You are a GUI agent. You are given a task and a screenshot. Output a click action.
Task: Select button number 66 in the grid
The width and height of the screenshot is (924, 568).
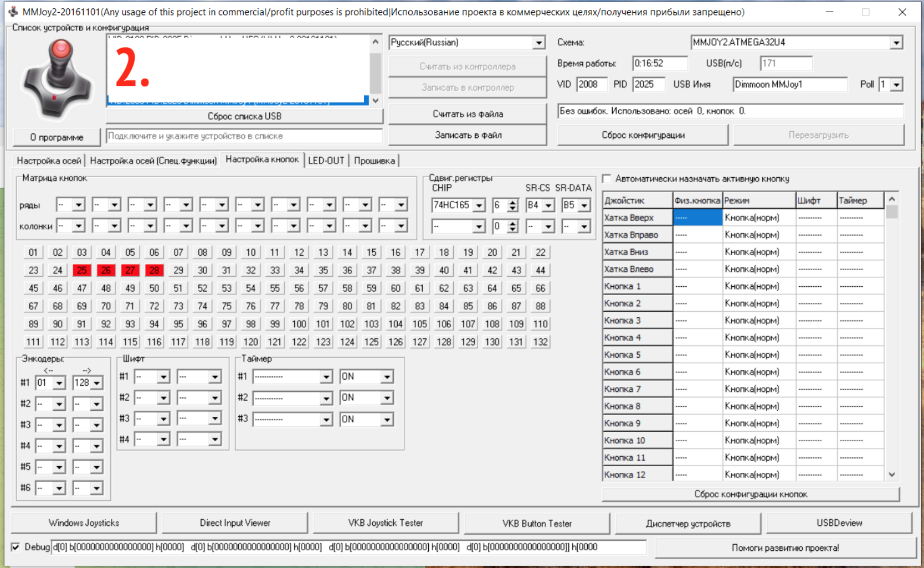(x=540, y=288)
